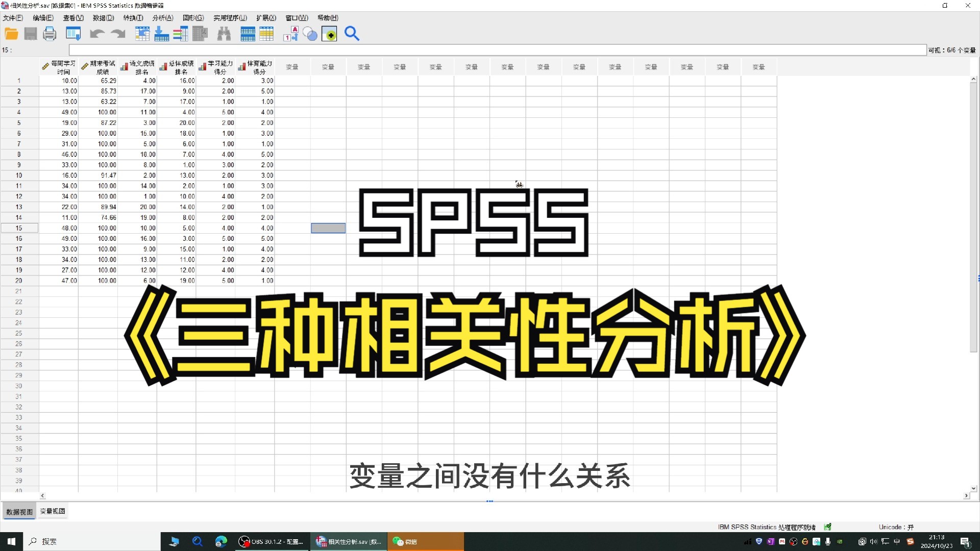Select the 学习能力得分 column header
The height and width of the screenshot is (551, 980).
pos(216,67)
